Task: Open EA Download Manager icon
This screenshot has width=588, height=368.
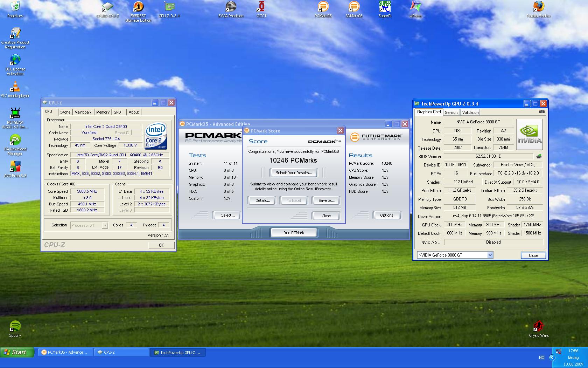Action: pos(15,145)
